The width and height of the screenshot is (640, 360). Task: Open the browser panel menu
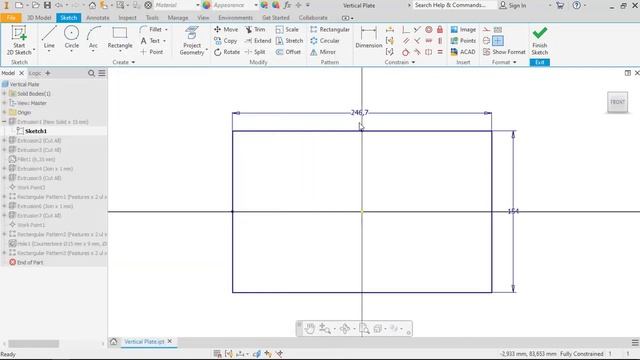click(x=102, y=73)
